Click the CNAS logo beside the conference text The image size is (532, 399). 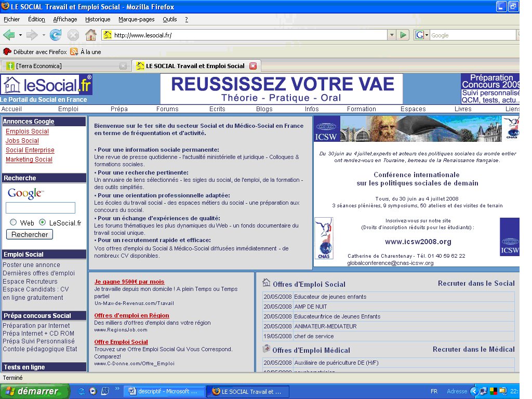coord(324,238)
